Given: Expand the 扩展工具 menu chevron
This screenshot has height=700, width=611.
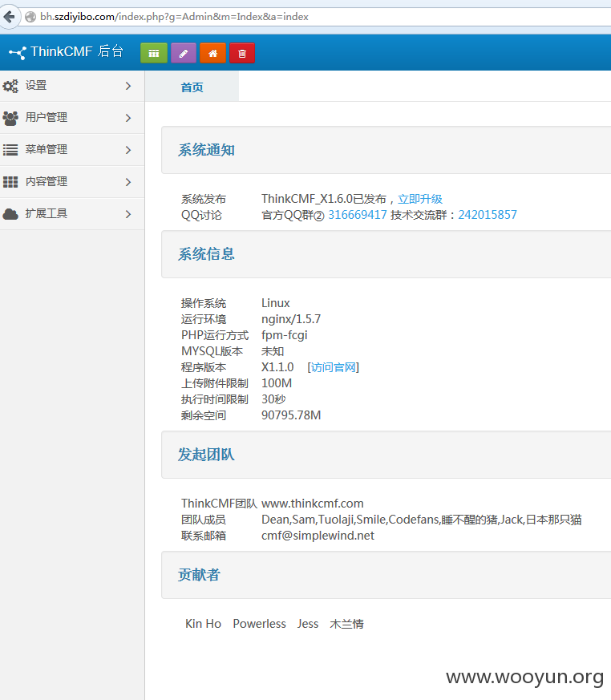Looking at the screenshot, I should 128,214.
